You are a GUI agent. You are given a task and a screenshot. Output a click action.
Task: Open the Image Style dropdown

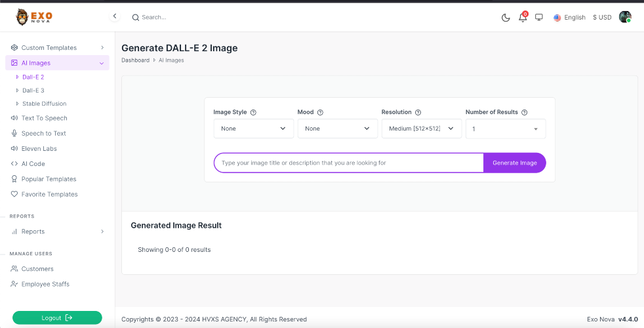tap(253, 129)
